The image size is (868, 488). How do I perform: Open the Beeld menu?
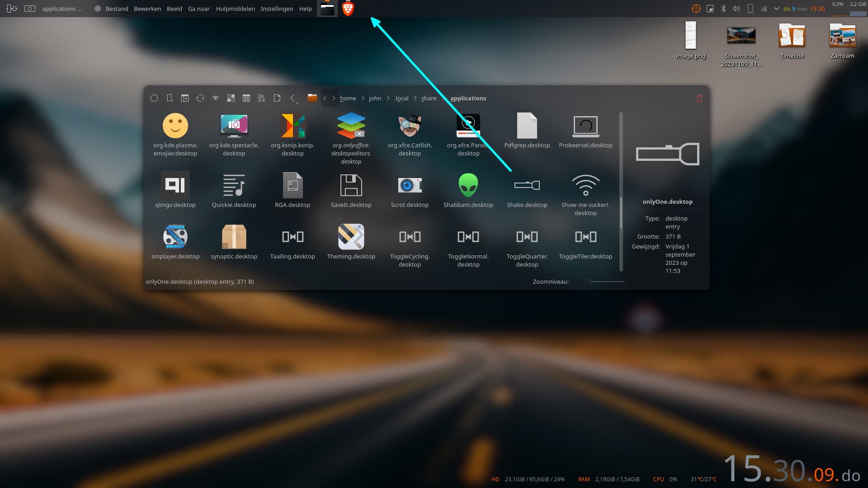pyautogui.click(x=175, y=9)
